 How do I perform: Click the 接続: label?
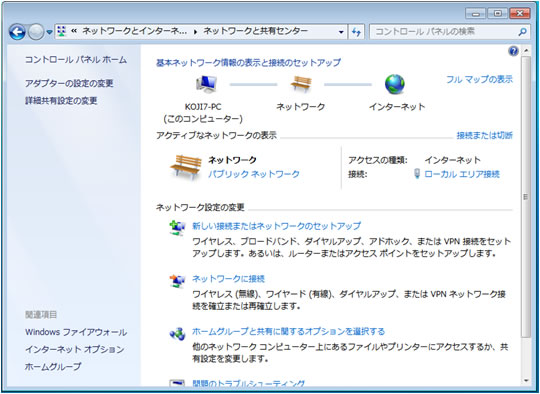pos(357,174)
